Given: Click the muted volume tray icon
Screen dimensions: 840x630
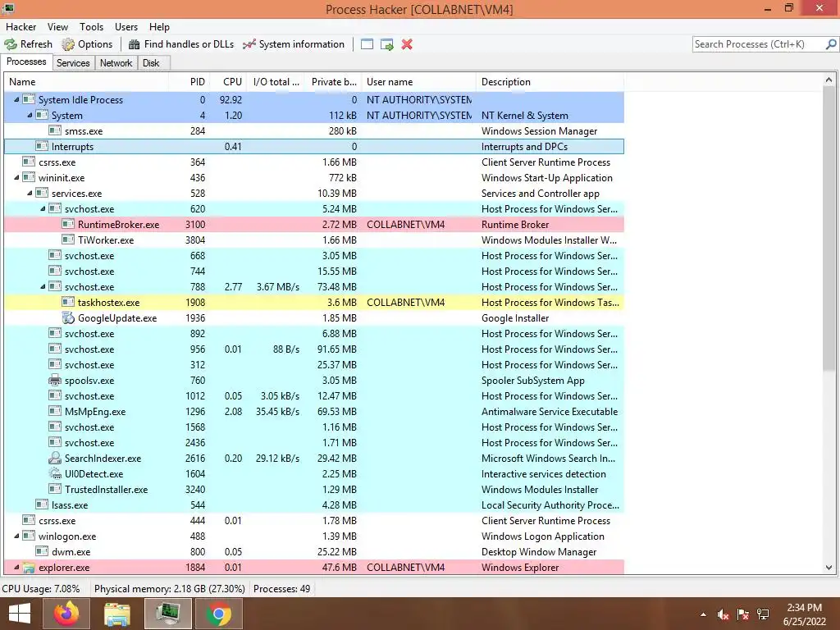Looking at the screenshot, I should point(723,614).
